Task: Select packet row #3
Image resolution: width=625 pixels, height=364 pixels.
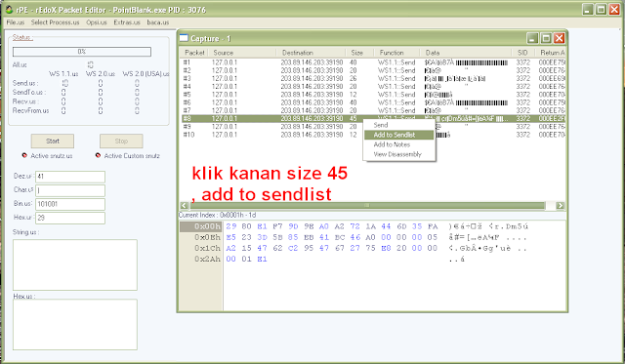Action: (x=373, y=78)
